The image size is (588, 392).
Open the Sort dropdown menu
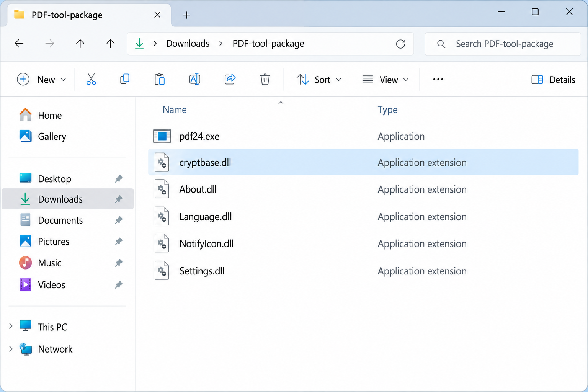(319, 80)
